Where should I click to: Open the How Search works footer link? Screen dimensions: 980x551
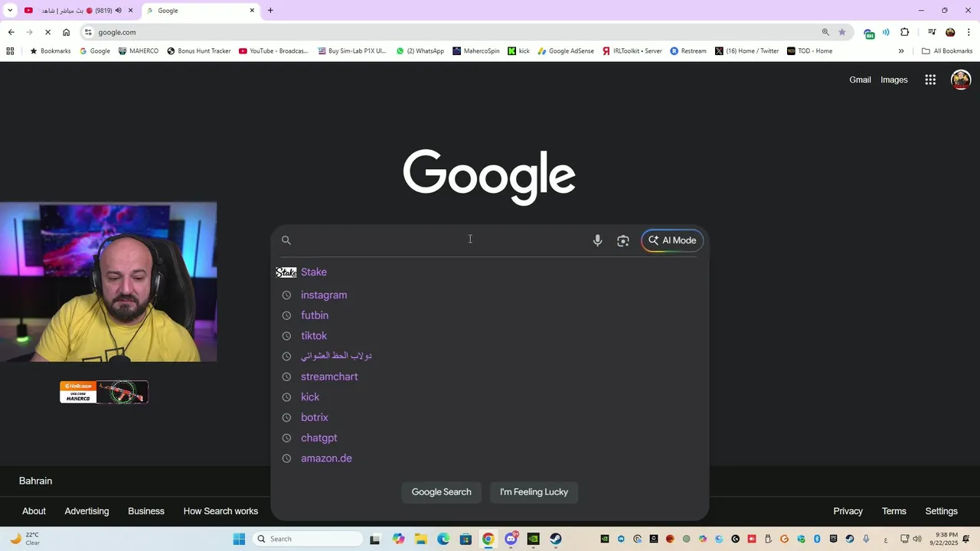(x=220, y=511)
